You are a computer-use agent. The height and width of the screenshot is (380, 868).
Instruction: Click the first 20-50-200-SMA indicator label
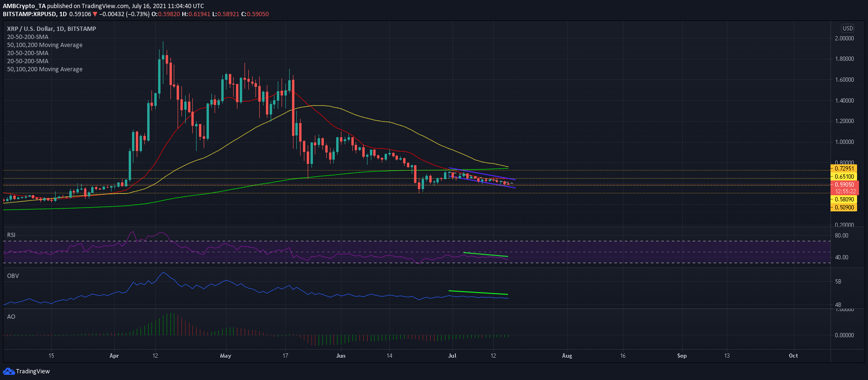28,37
